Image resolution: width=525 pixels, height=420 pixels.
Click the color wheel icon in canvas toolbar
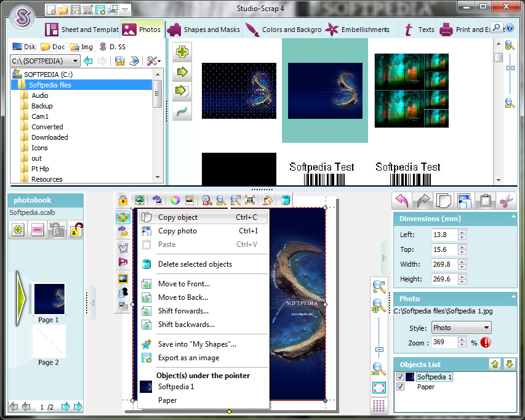(x=175, y=200)
